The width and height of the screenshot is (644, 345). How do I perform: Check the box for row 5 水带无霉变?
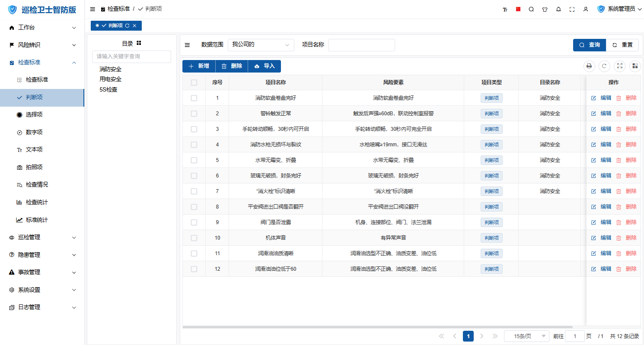click(194, 160)
